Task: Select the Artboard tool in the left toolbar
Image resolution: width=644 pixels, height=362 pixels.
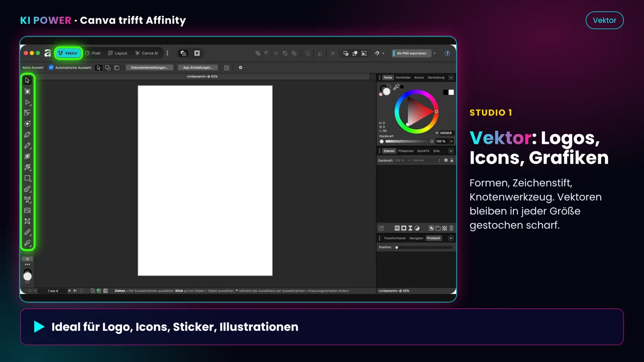Action: tap(27, 91)
